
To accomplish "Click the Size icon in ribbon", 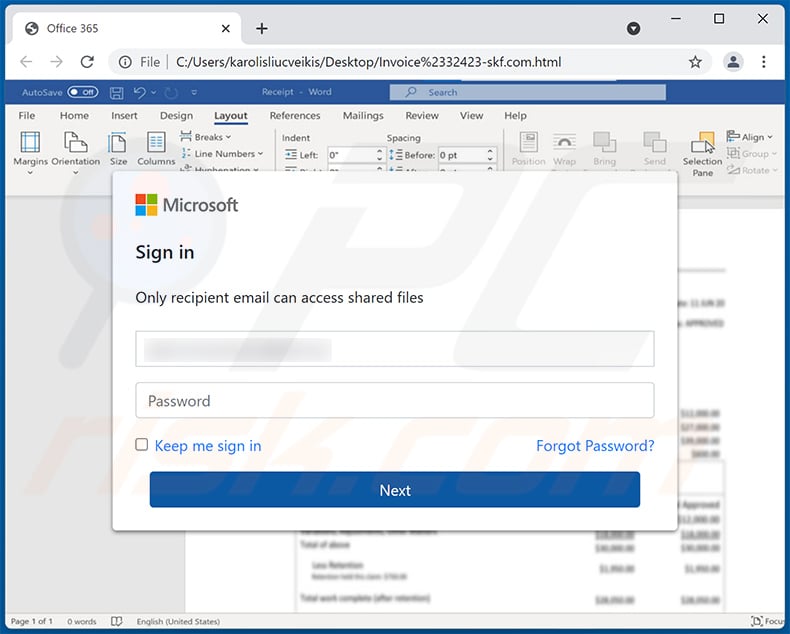I will [119, 143].
